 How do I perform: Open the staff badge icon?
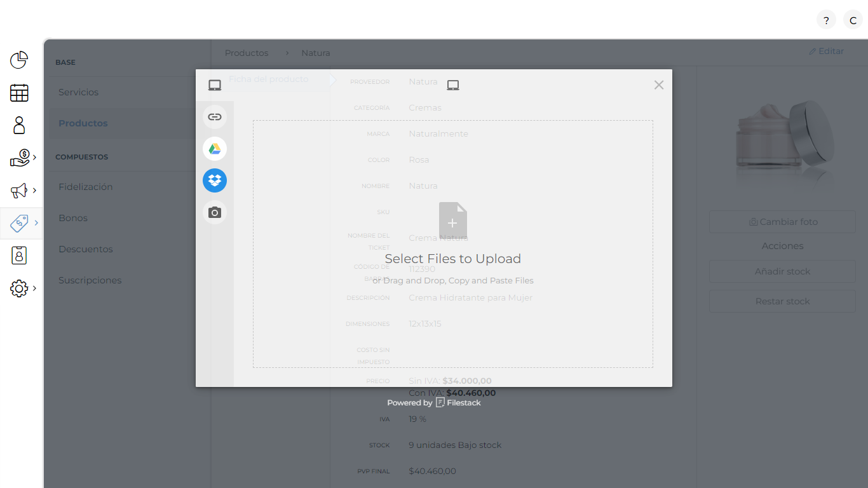pos(19,255)
